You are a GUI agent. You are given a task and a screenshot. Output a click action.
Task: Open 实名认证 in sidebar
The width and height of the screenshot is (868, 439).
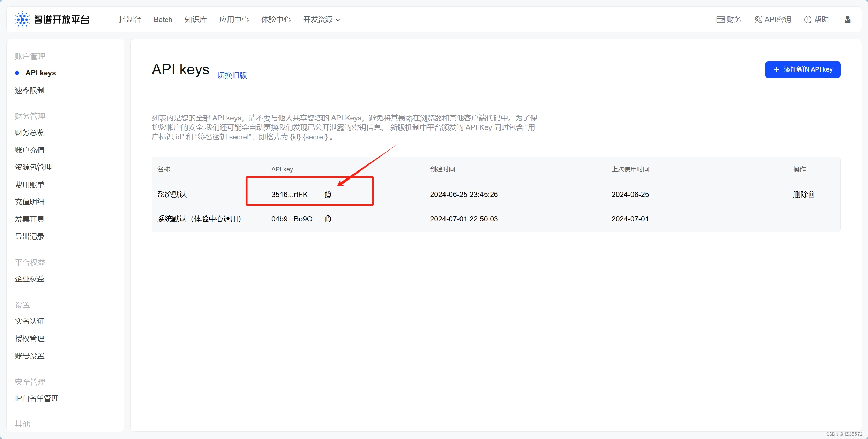tap(30, 321)
